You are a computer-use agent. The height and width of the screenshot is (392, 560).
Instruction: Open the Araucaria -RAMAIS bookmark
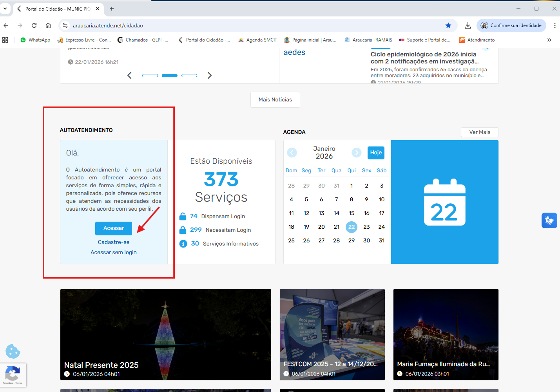[368, 40]
